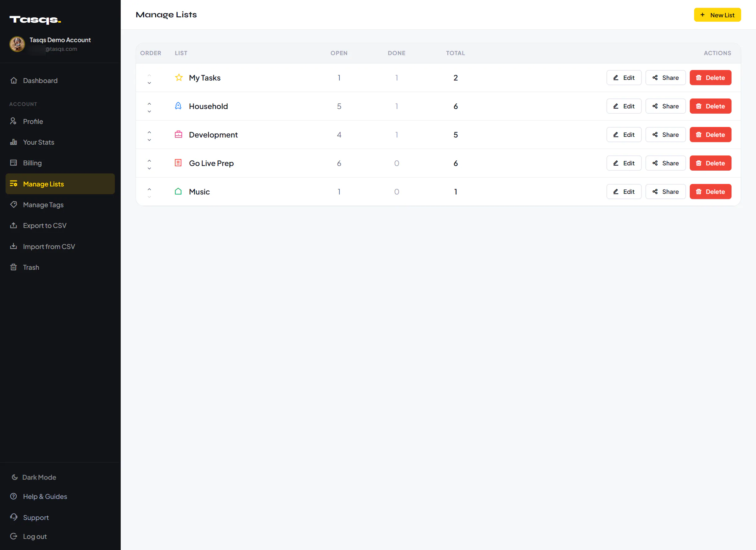Click the yellow star icon for My Tasks
Viewport: 756px width, 550px height.
click(179, 78)
